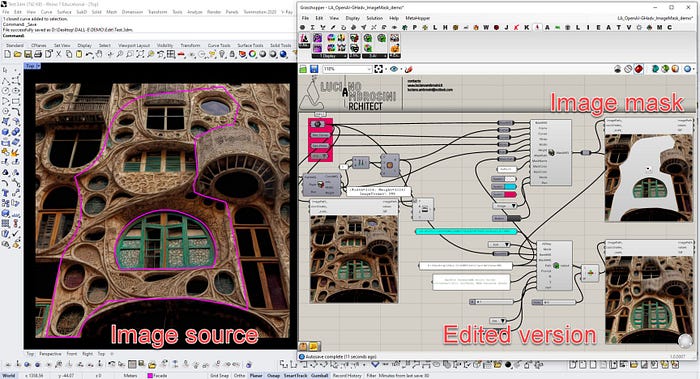This screenshot has height=379, width=700.
Task: Click the Save icon in Rhino's Standard toolbar
Action: click(x=27, y=54)
